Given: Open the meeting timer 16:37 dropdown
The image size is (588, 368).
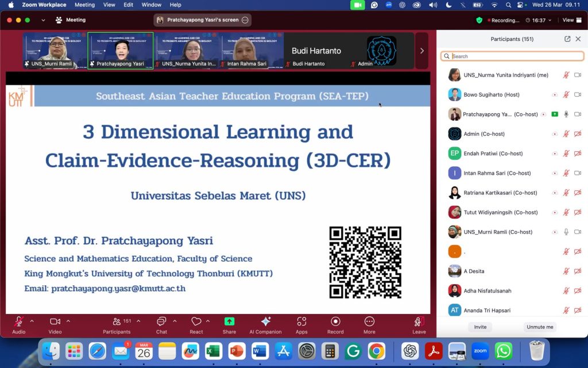Looking at the screenshot, I should pos(539,20).
